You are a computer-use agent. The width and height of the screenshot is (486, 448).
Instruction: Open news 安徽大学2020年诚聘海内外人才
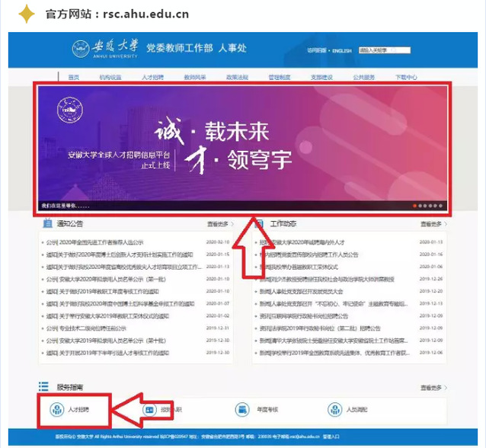[x=302, y=242]
